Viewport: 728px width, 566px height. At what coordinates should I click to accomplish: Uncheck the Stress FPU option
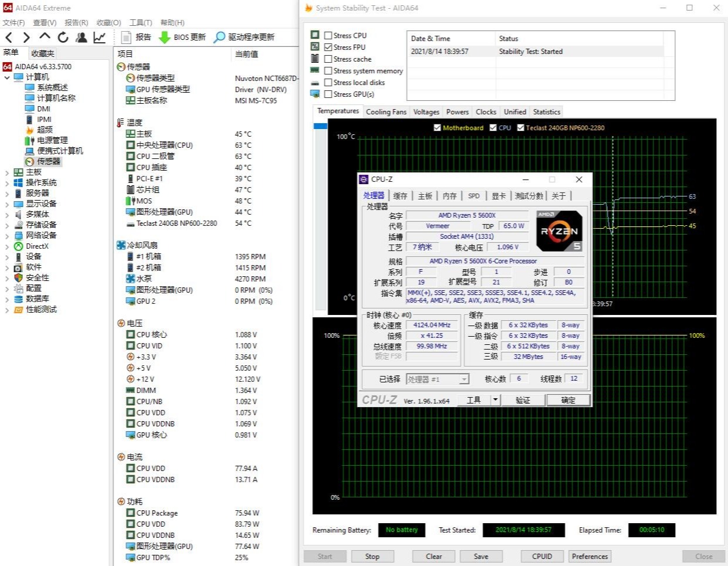tap(328, 47)
